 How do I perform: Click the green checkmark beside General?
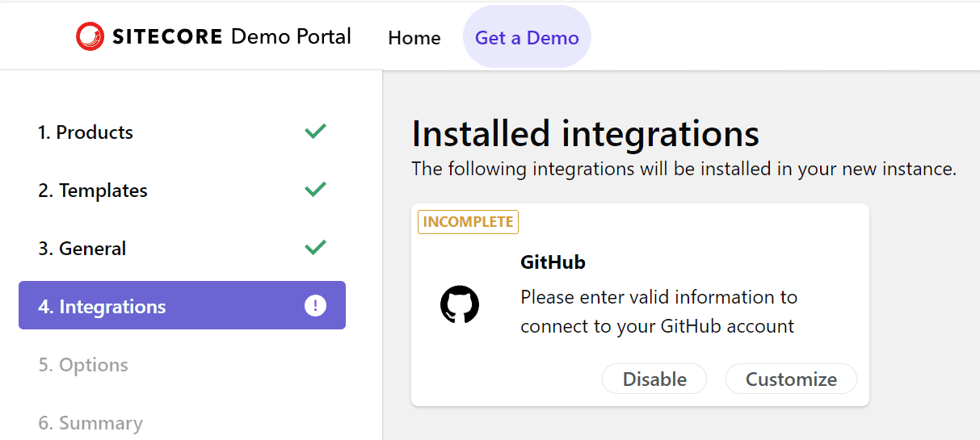point(315,248)
